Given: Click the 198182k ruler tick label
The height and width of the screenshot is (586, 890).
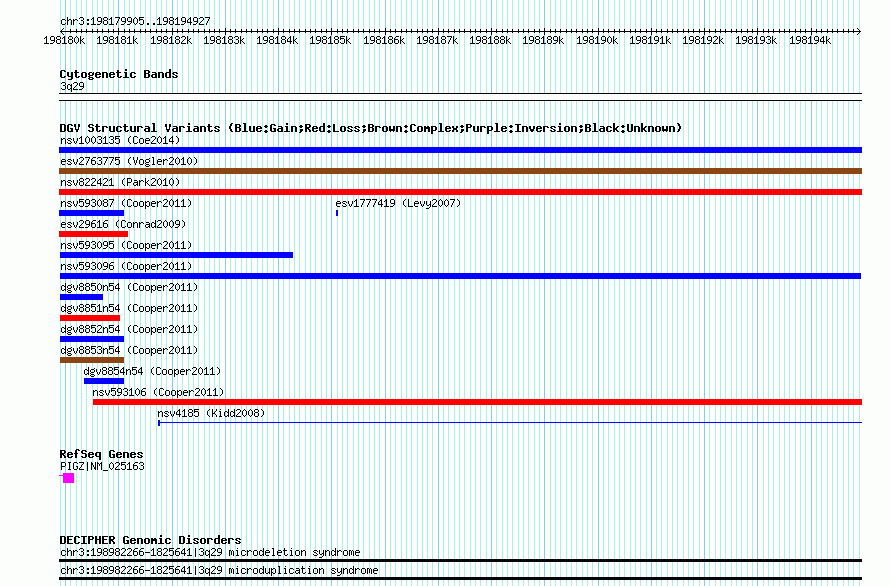Looking at the screenshot, I should tap(171, 40).
